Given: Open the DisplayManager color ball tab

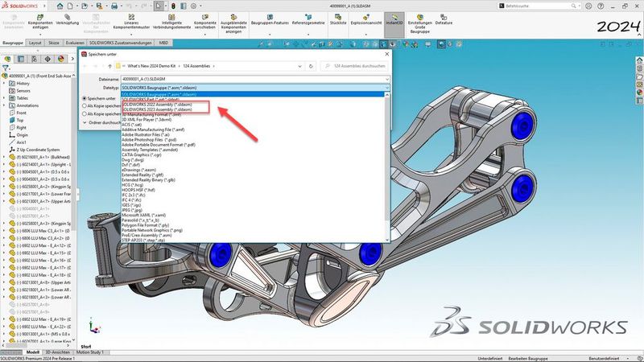Looking at the screenshot, I should 61,59.
